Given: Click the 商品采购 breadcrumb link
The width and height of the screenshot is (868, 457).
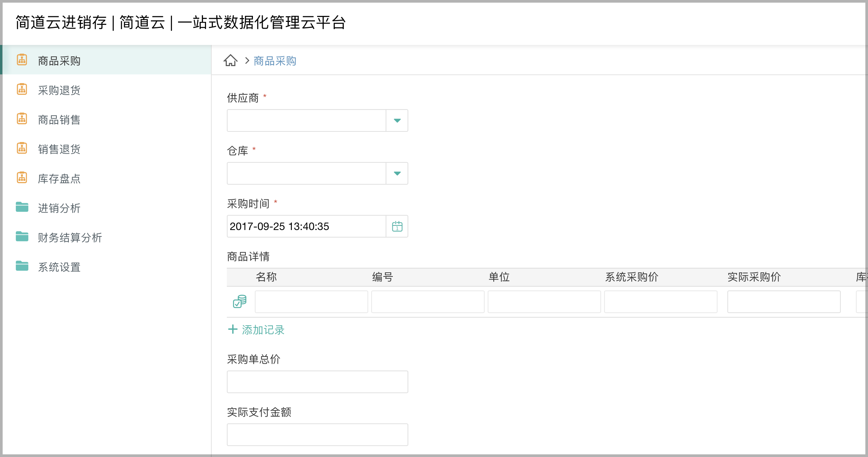Looking at the screenshot, I should (x=274, y=60).
